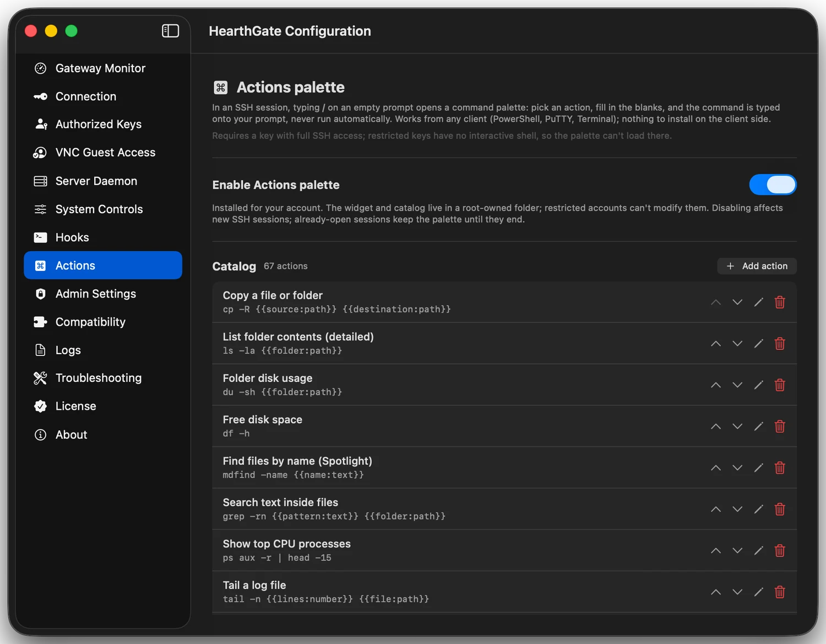Image resolution: width=826 pixels, height=644 pixels.
Task: Delete 'List folder contents (detailed)' action
Action: (780, 343)
